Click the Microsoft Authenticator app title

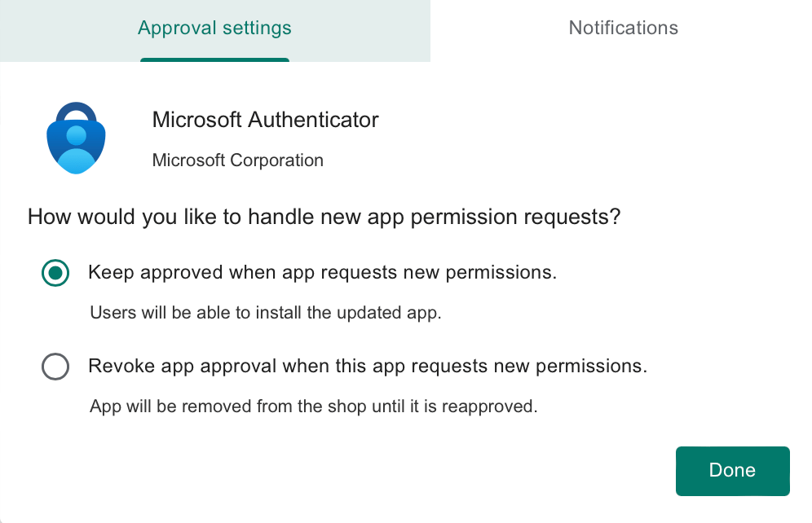coord(265,120)
